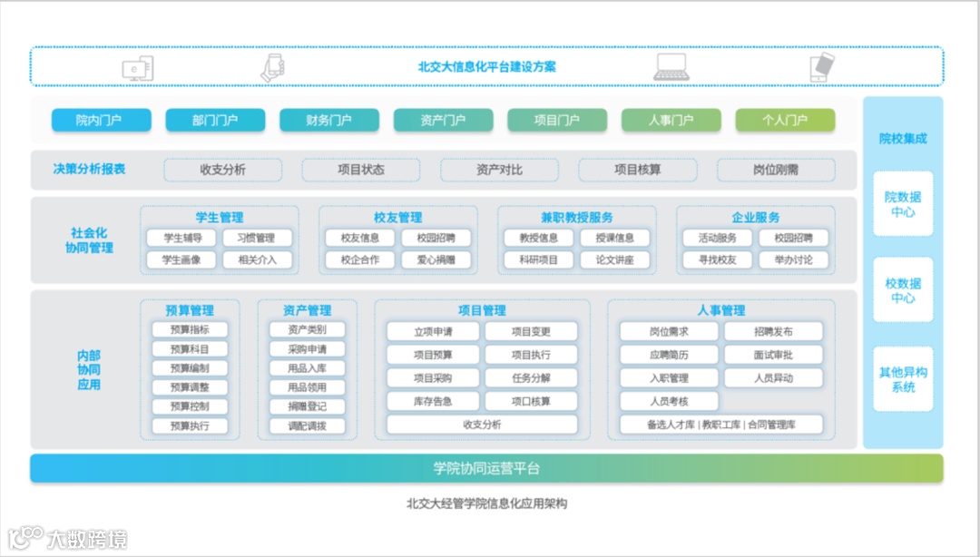
Task: Select the 个人门户 portal button
Action: tap(785, 120)
